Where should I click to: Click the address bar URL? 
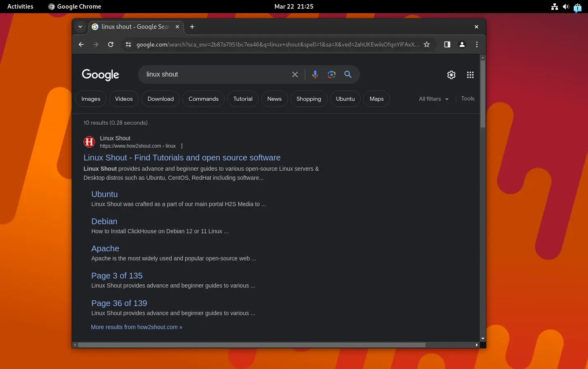278,44
